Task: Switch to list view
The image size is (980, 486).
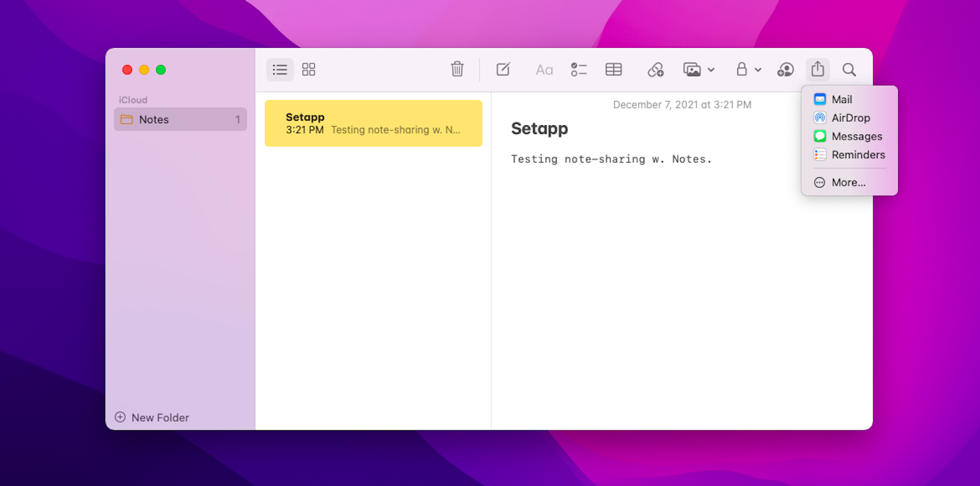Action: 280,69
